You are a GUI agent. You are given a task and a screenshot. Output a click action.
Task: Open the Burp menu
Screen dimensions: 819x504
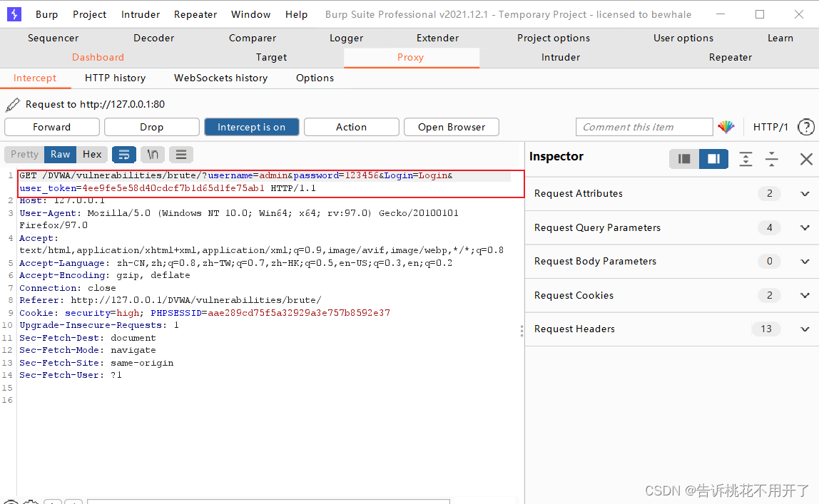coord(46,14)
